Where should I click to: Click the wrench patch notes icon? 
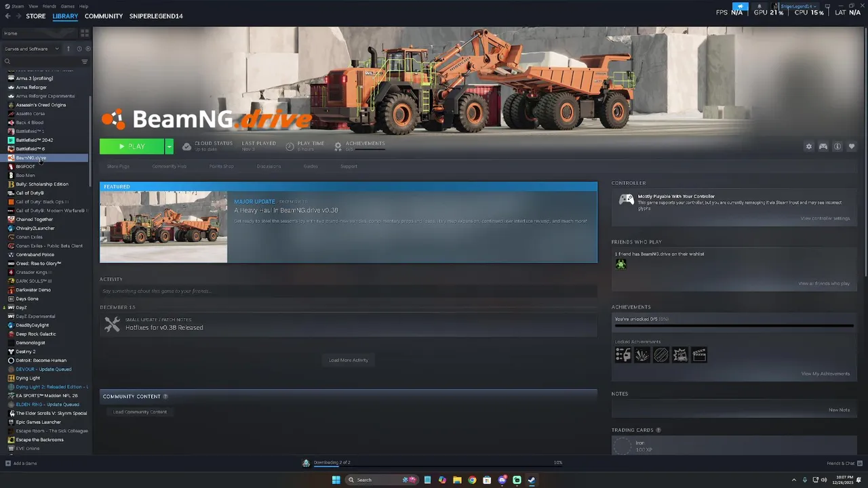click(112, 325)
